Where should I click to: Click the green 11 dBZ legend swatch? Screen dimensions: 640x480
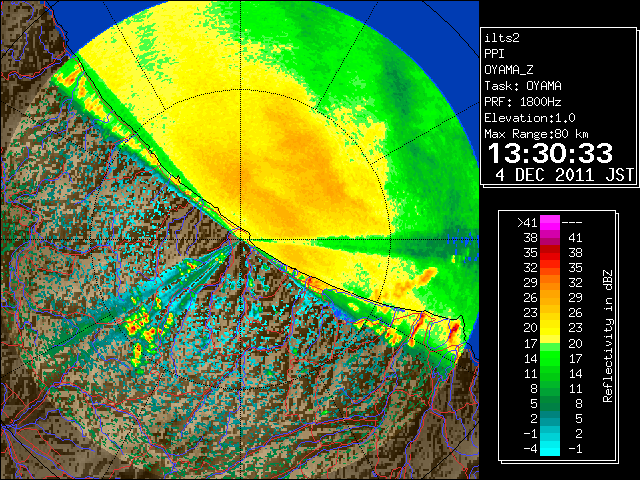(x=550, y=373)
